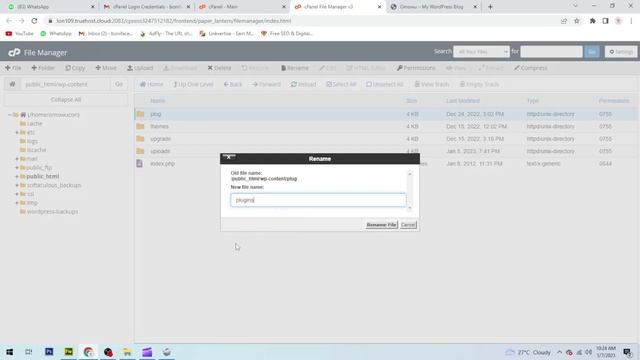The image size is (640, 360).
Task: Click the Compress toolbar button
Action: [x=531, y=68]
